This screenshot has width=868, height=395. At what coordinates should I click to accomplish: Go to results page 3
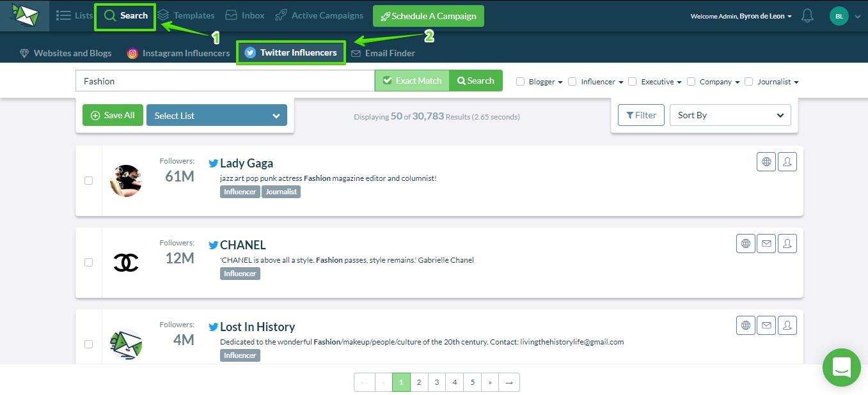437,382
